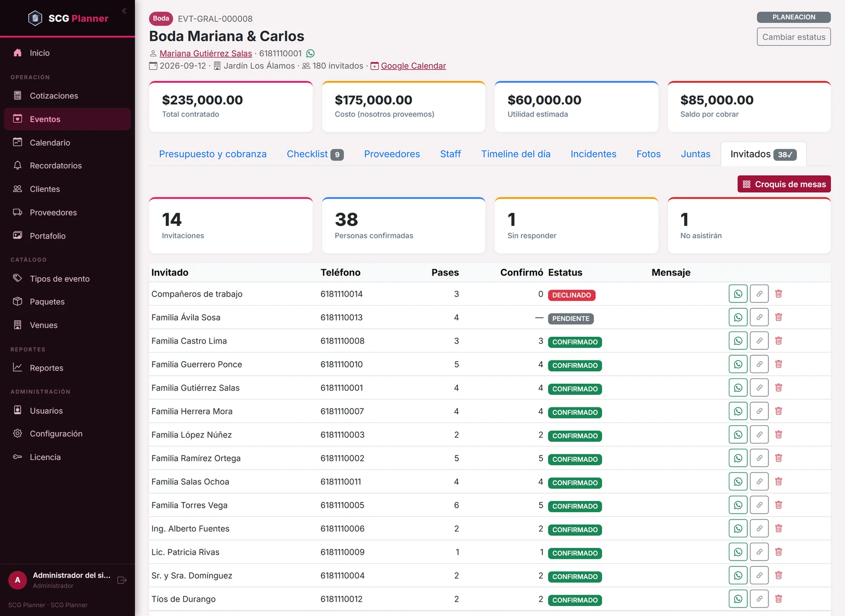
Task: Collapse the sidebar with the chevron icon
Action: click(124, 11)
